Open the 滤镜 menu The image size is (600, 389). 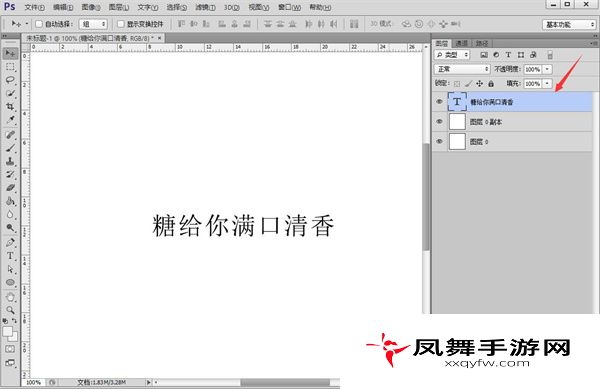click(205, 7)
